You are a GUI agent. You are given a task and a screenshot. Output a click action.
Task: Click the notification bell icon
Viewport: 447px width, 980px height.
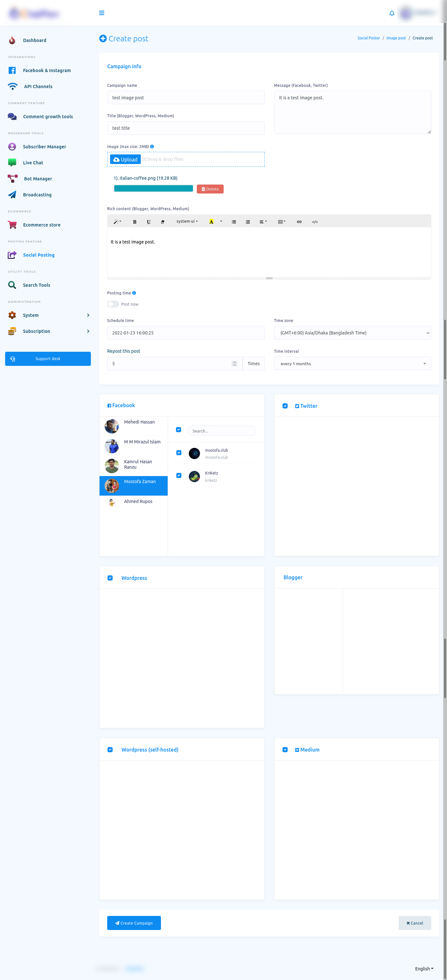(x=392, y=13)
